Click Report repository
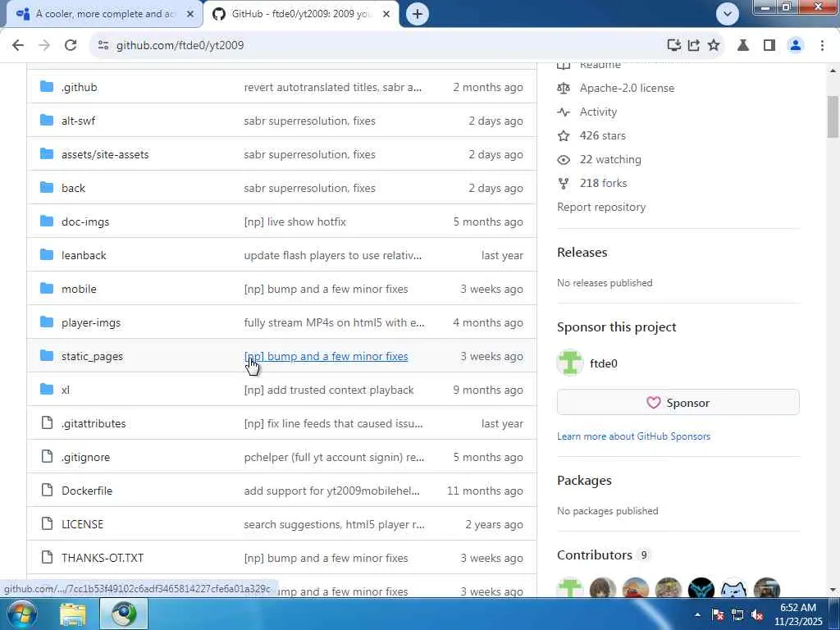The image size is (840, 630). (x=601, y=208)
